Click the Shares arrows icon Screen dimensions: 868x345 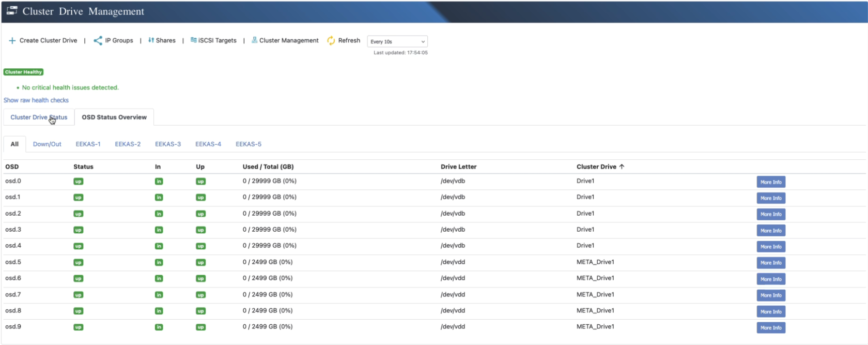151,40
